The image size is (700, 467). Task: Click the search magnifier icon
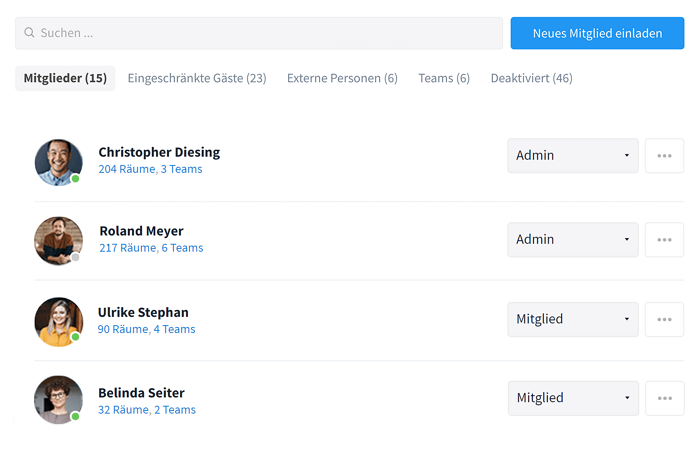pos(29,33)
